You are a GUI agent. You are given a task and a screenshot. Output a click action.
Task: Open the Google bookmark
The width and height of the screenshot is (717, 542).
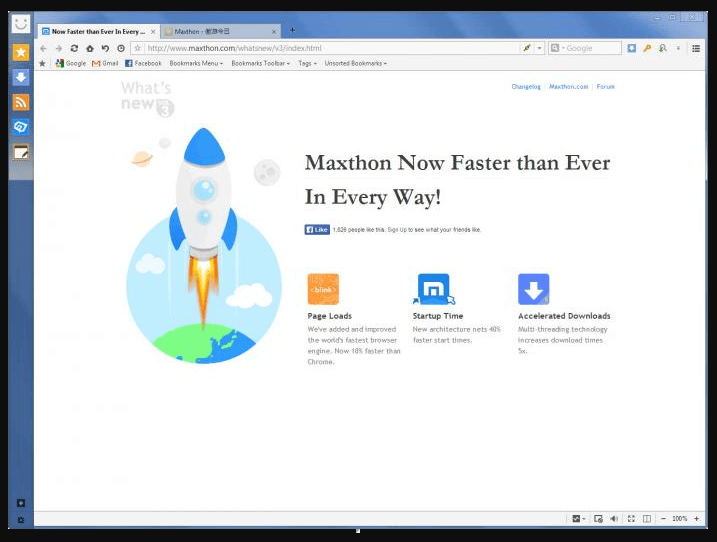pyautogui.click(x=70, y=63)
